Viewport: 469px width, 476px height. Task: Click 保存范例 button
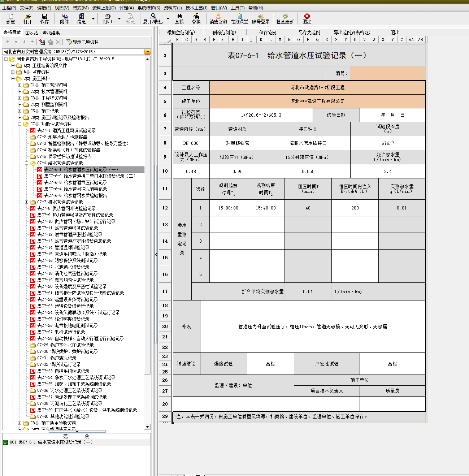click(268, 33)
